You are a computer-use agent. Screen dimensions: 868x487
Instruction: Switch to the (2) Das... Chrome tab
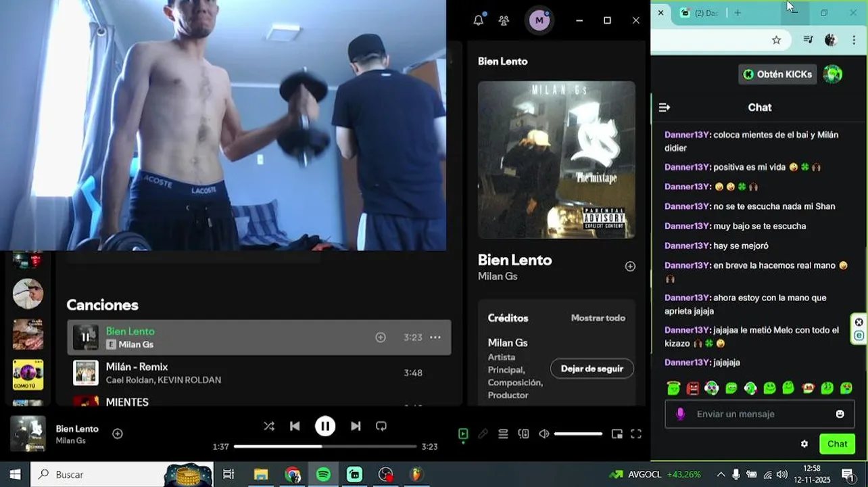pos(699,13)
